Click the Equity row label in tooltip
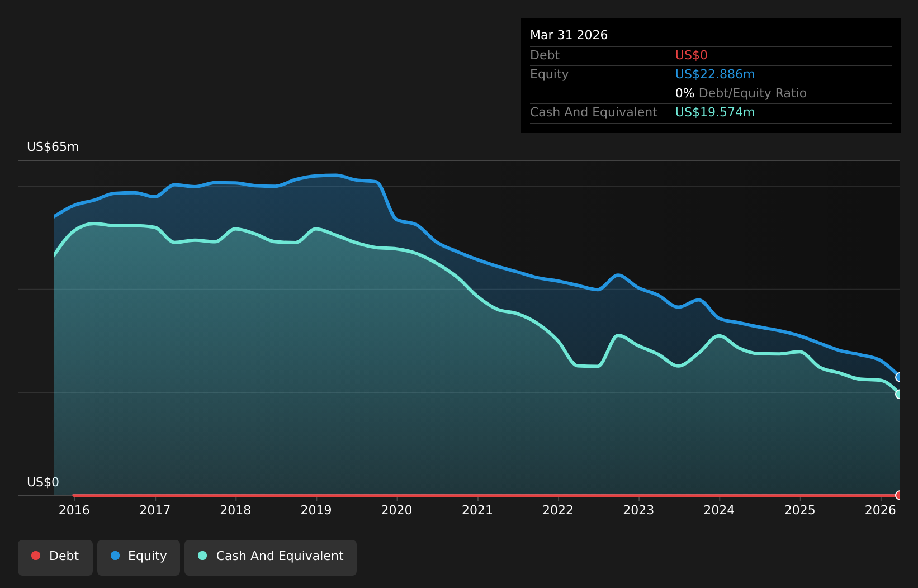This screenshot has height=588, width=918. click(549, 74)
